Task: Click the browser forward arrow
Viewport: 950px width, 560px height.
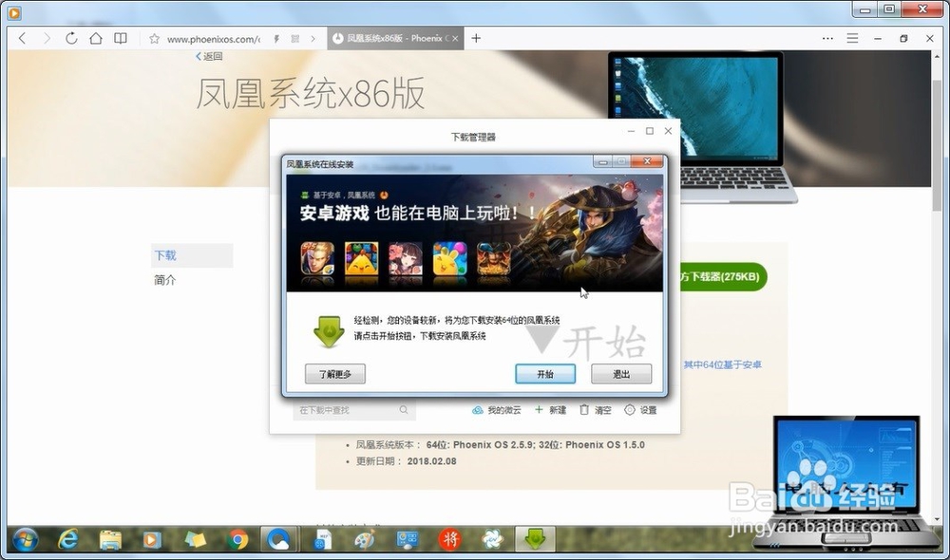Action: coord(47,38)
